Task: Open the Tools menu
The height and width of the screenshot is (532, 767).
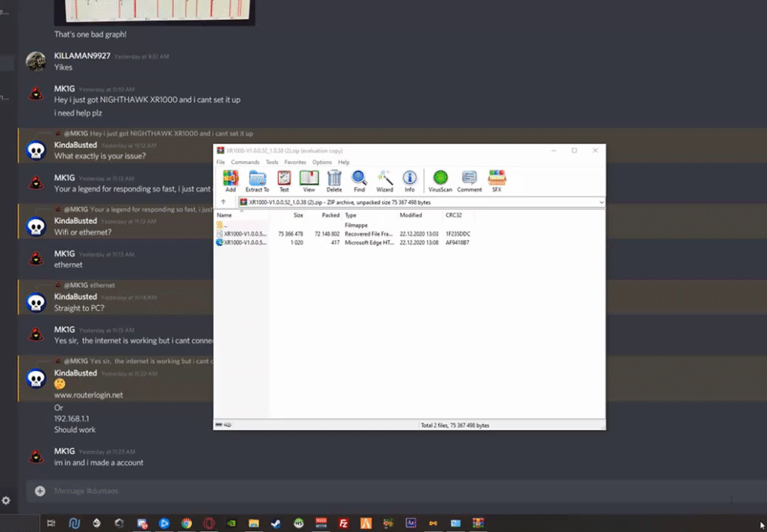Action: [272, 163]
